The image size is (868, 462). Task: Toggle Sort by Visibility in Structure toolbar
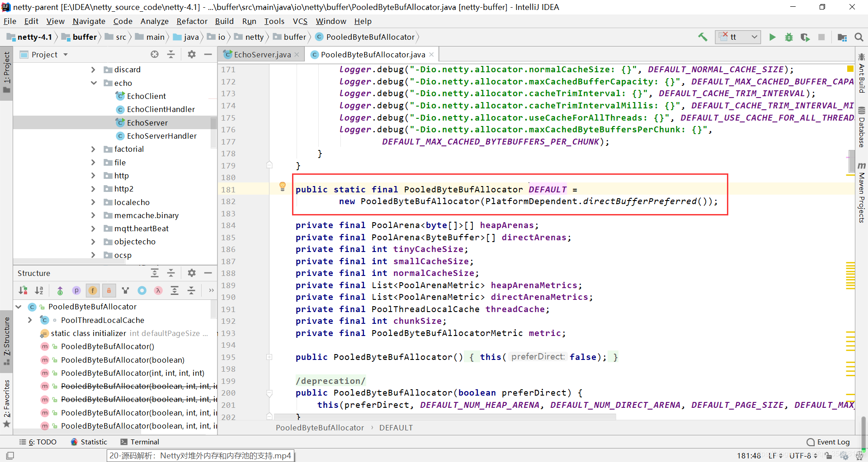click(23, 290)
